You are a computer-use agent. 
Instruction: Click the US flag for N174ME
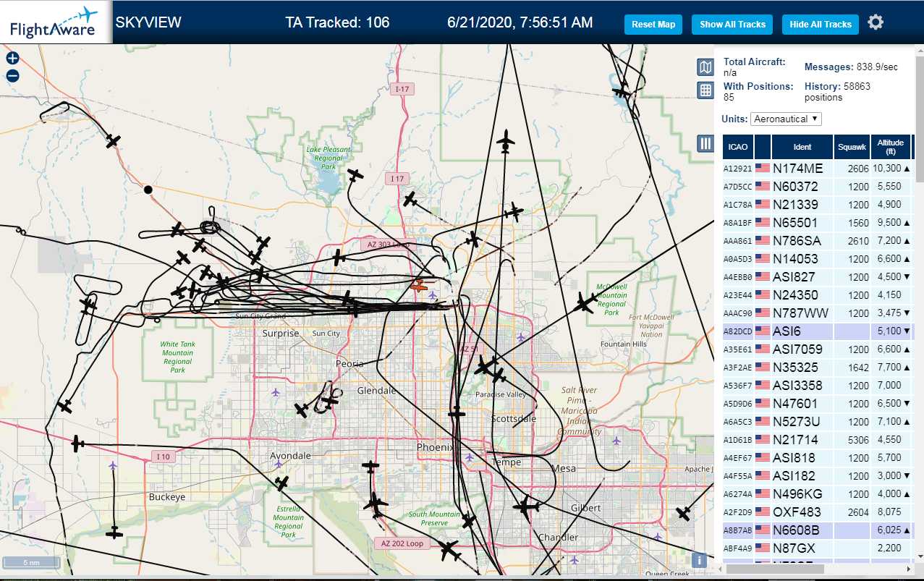(763, 168)
